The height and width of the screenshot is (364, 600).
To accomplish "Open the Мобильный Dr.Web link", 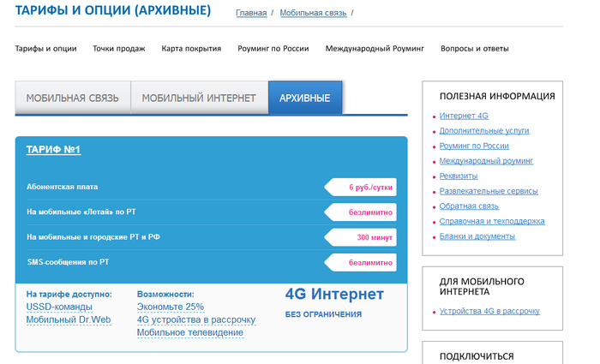I will [69, 319].
